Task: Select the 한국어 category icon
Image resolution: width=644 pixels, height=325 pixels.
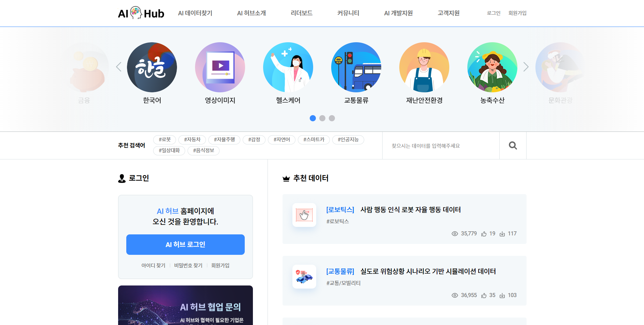Action: click(x=152, y=67)
